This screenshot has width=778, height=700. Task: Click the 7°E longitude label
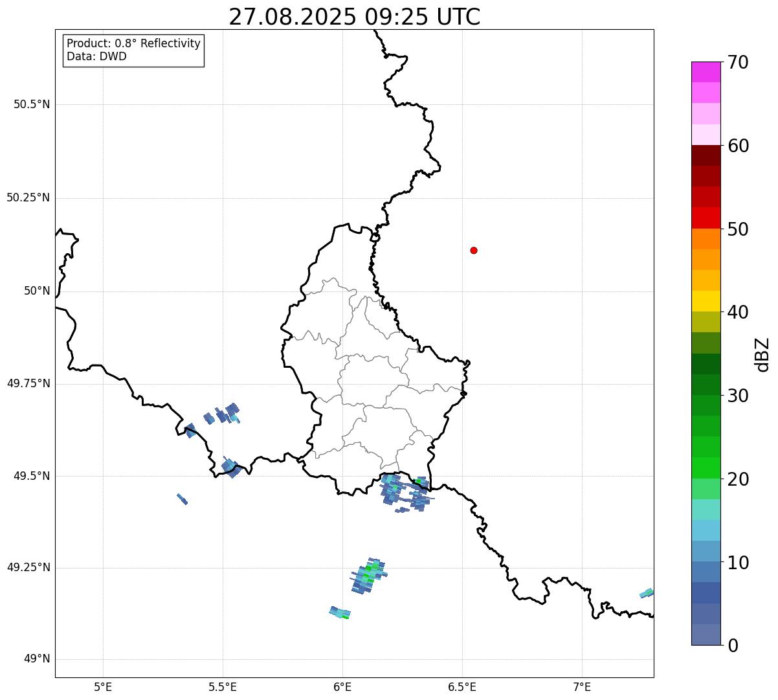582,686
